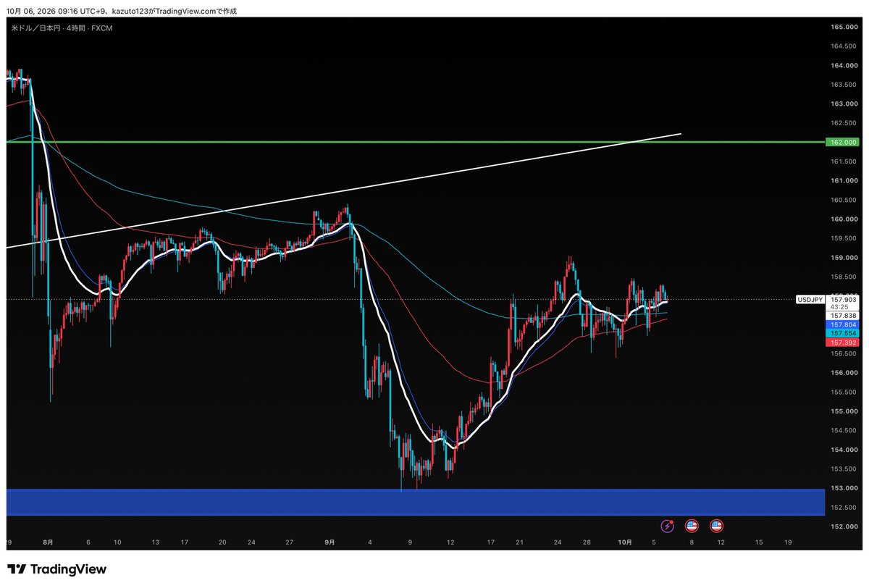Screen dimensions: 869x588
Task: Click the blue 157.804 indicator label
Action: (x=843, y=326)
